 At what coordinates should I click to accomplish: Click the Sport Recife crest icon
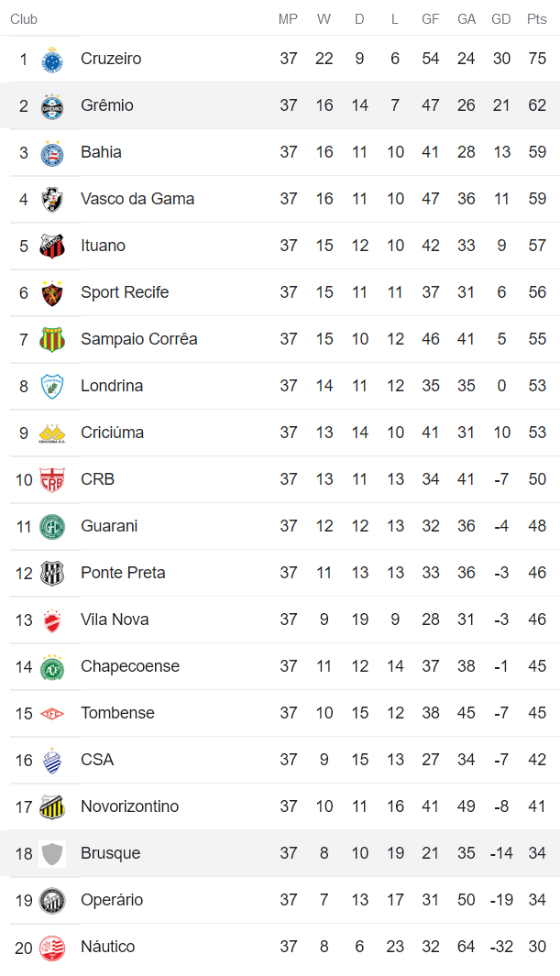point(52,293)
